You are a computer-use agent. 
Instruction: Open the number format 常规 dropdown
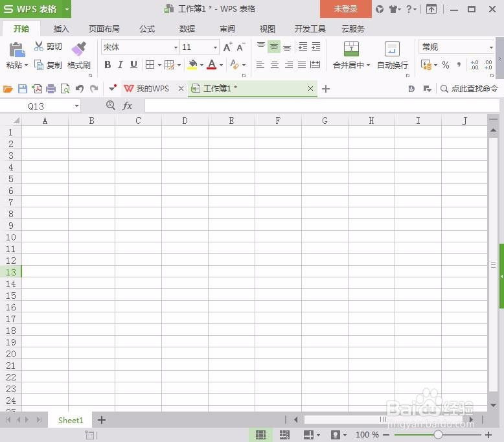(491, 47)
